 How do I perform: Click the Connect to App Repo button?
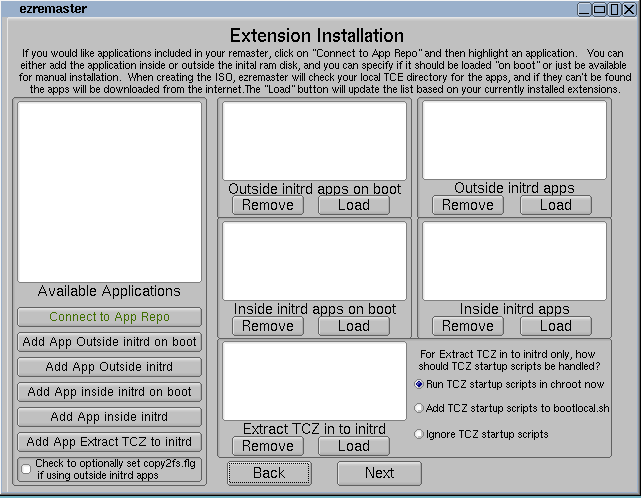[x=110, y=317]
